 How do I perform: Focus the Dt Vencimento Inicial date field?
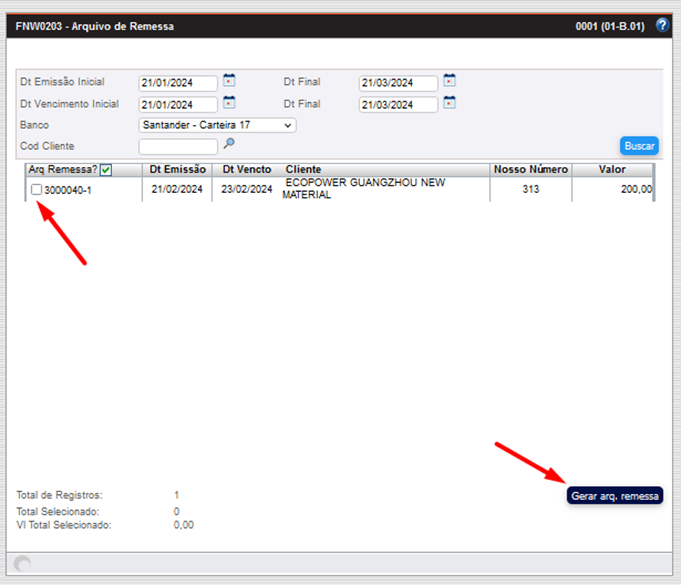pos(178,104)
